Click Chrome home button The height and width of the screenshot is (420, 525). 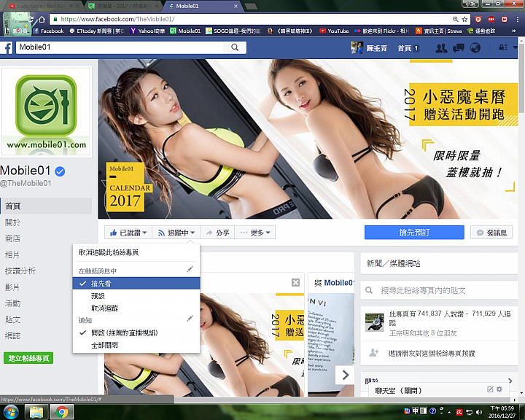pyautogui.click(x=42, y=20)
